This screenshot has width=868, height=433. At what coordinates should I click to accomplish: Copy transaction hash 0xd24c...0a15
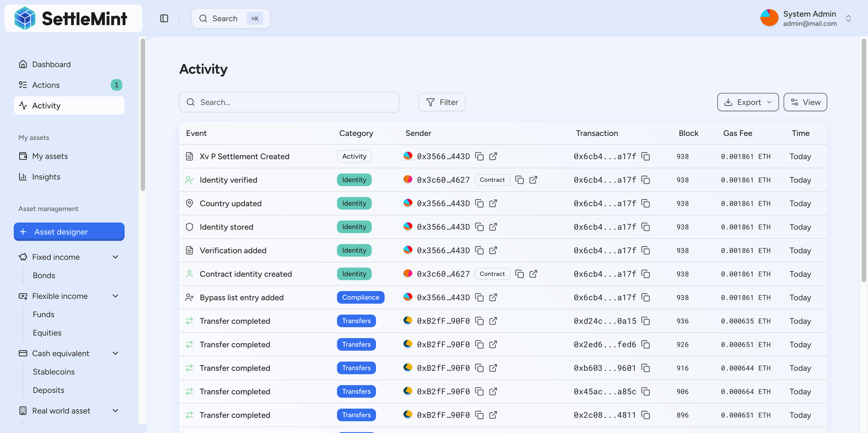[x=646, y=321]
